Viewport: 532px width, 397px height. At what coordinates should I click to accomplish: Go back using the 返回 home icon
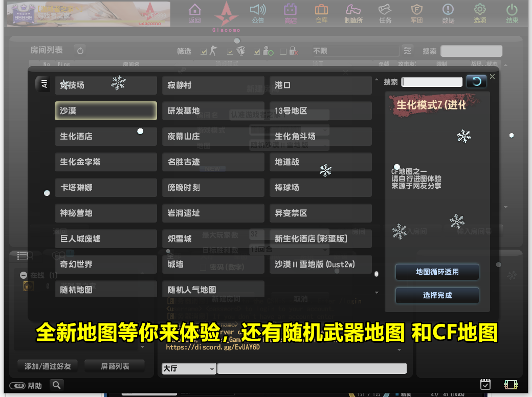coord(194,14)
